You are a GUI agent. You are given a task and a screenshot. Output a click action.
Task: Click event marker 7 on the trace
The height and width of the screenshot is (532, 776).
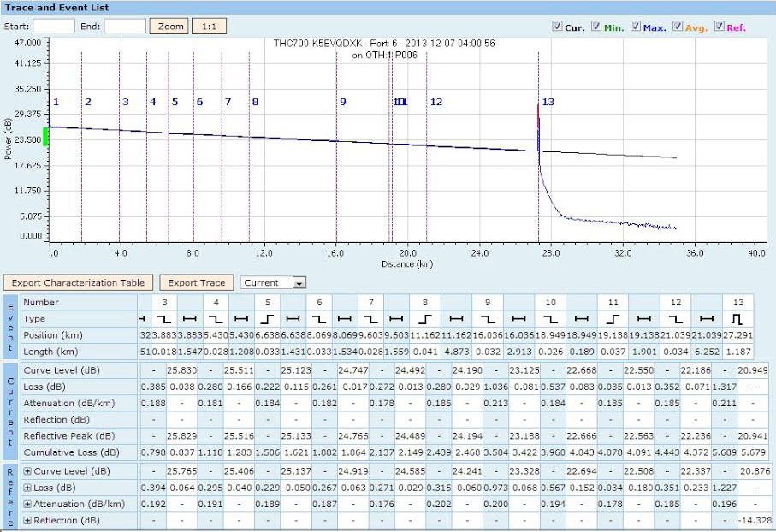[x=228, y=102]
